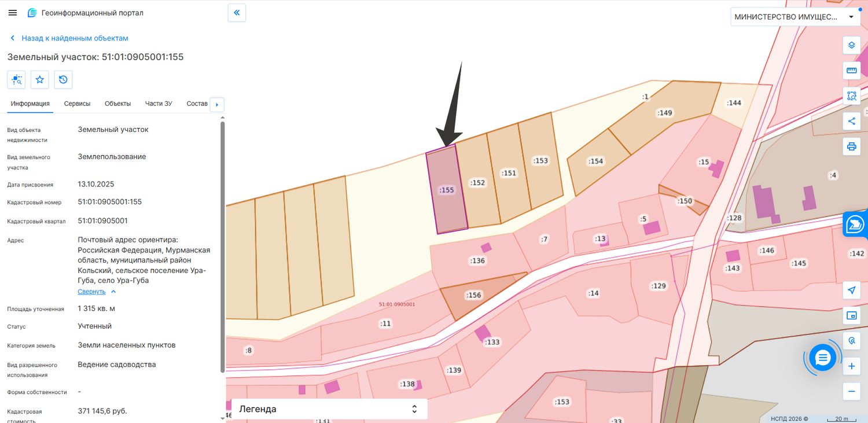Image resolution: width=868 pixels, height=423 pixels.
Task: Open the overview mini-map tool
Action: pyautogui.click(x=851, y=315)
